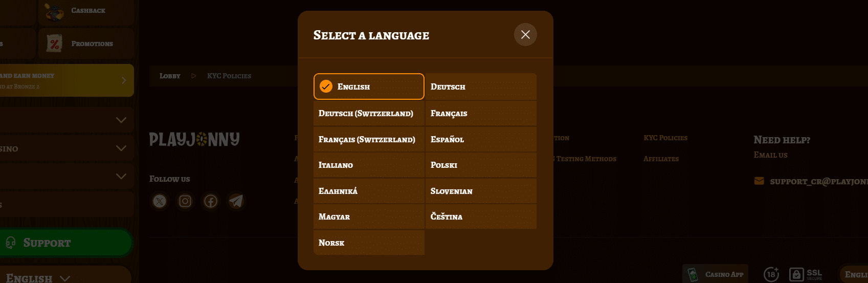
Task: Choose Deutsch as the language
Action: point(481,86)
